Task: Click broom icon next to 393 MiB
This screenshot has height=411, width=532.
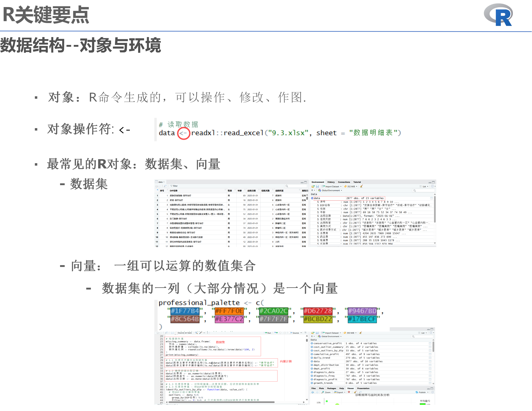Action: coord(361,333)
